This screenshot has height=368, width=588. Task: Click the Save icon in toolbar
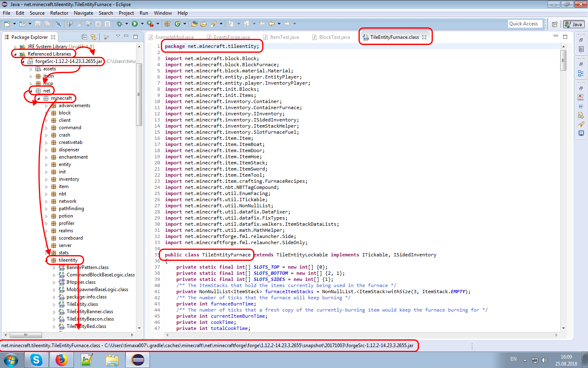(38, 24)
